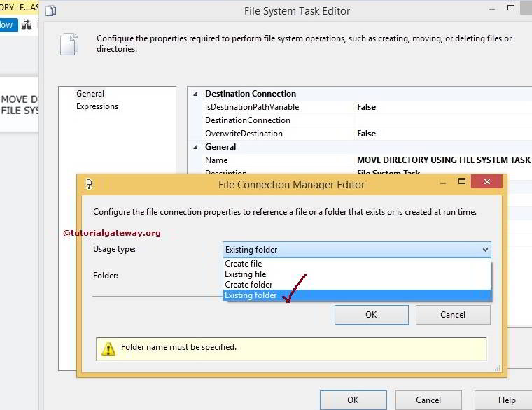Select the IsDestinationPathVariable property label

pos(252,107)
